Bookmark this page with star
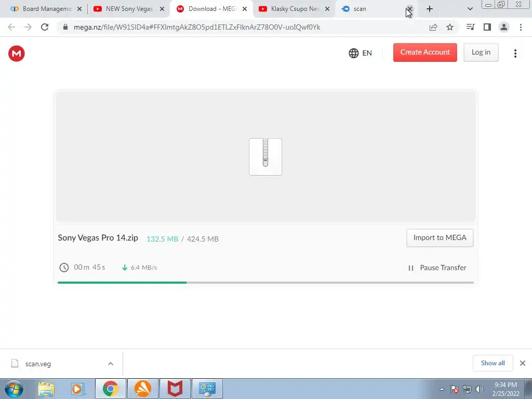 point(450,27)
